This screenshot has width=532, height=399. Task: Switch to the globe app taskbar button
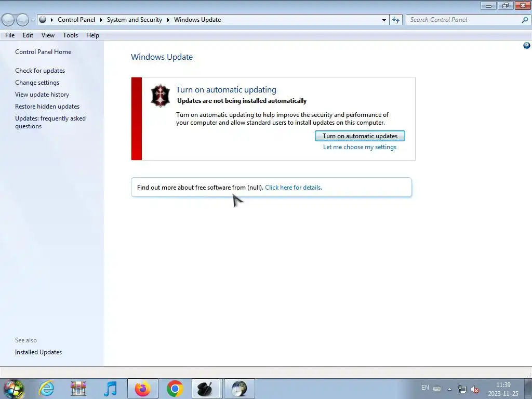239,389
